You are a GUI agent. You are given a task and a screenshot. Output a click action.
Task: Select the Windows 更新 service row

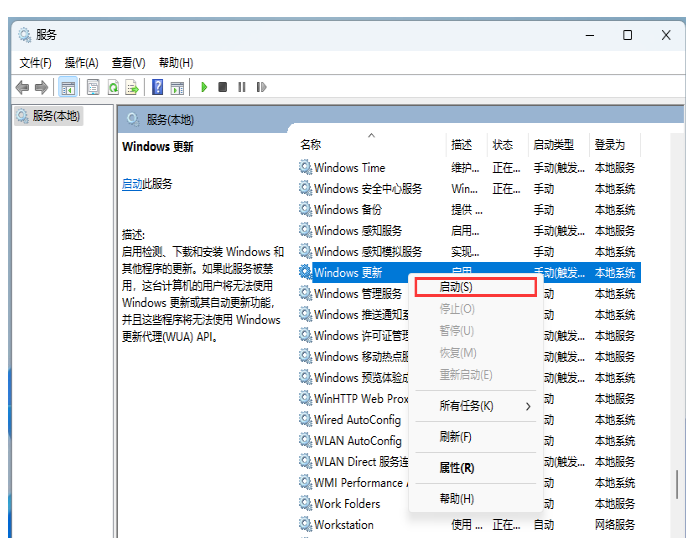[x=470, y=272]
